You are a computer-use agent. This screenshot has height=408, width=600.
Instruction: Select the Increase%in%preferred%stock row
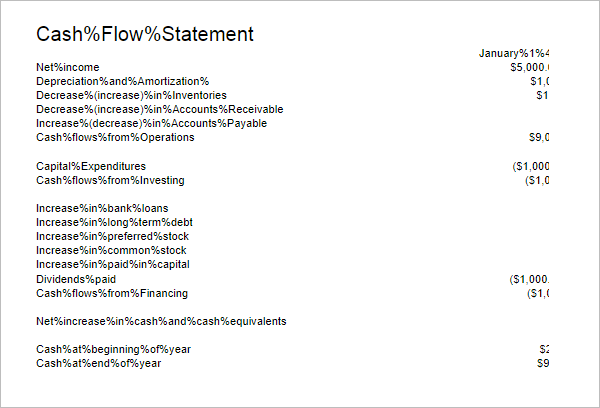pos(112,237)
